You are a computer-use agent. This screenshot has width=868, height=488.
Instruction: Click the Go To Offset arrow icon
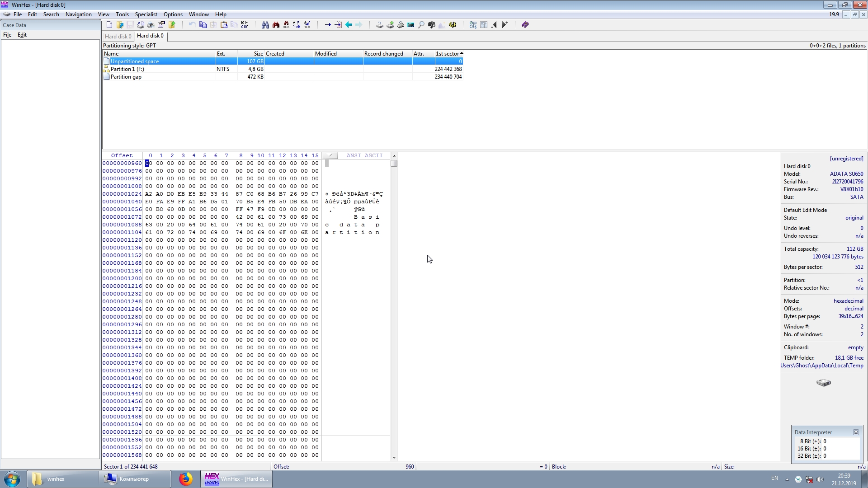pos(328,25)
